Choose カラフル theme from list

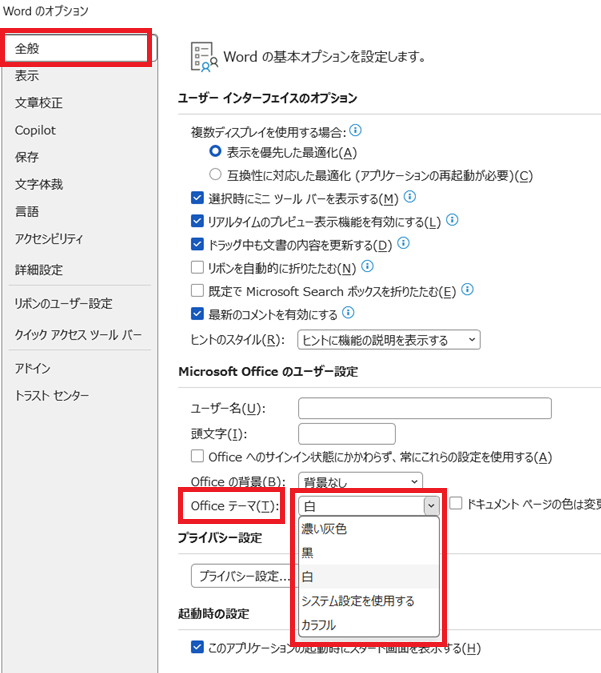click(x=369, y=624)
